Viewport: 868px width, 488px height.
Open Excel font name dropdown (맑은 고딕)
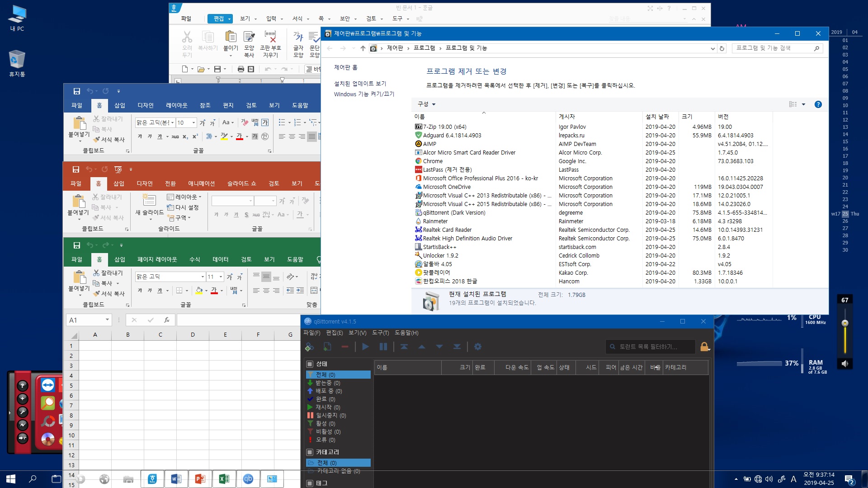point(203,277)
